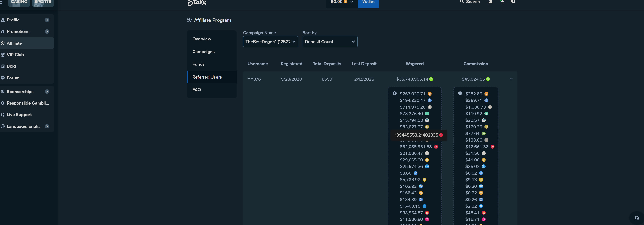Viewport: 644px width, 225px height.
Task: Click the Bitcoin icon next to $267,030.71
Action: (x=429, y=94)
